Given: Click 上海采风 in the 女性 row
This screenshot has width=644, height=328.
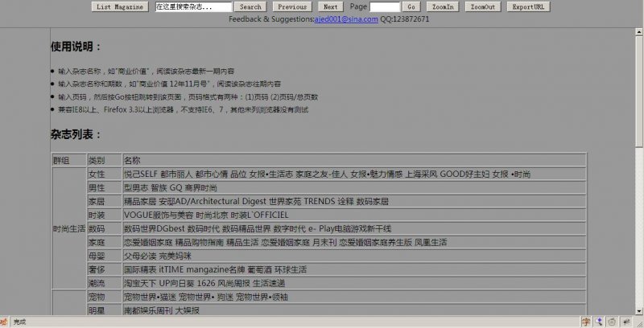Looking at the screenshot, I should click(x=421, y=174).
